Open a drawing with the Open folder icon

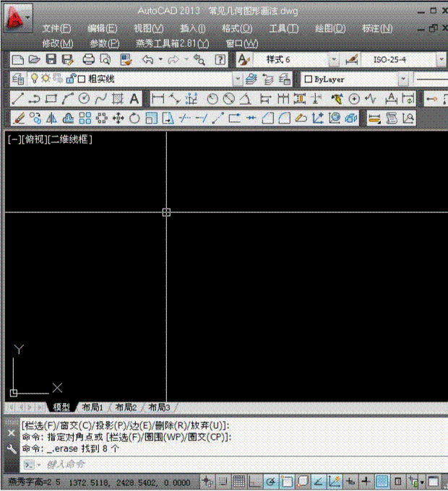tap(35, 59)
